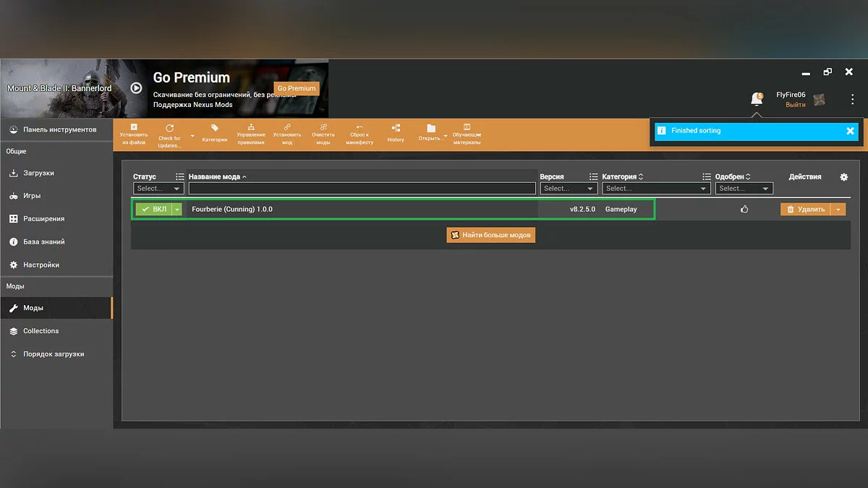Open Categories (Категории) tag icon

coord(215,128)
